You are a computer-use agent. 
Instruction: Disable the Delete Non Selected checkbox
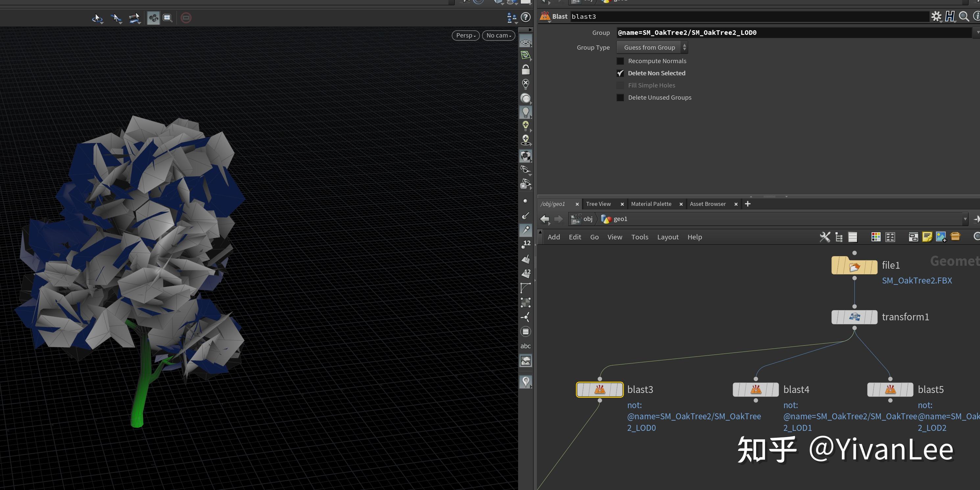pyautogui.click(x=620, y=73)
